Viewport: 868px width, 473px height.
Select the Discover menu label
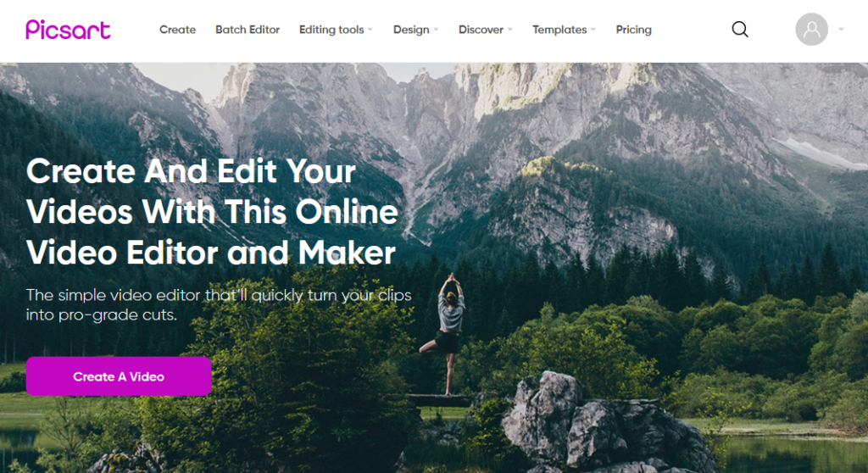481,30
